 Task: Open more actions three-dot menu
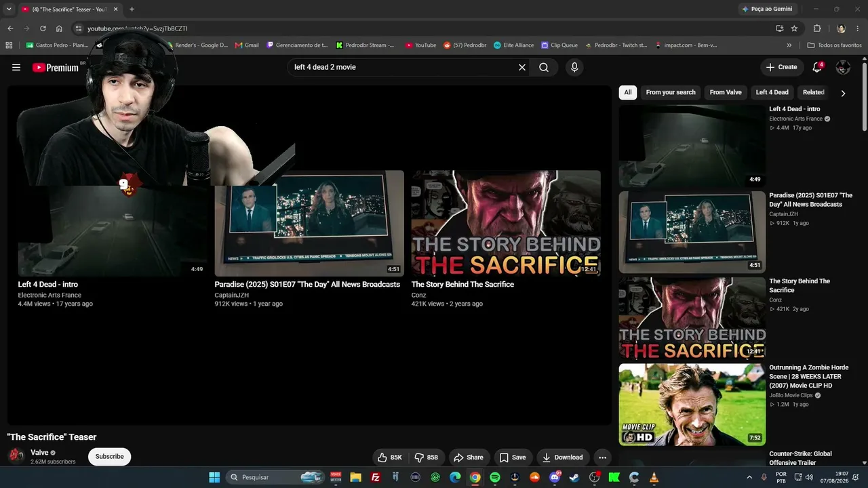(602, 457)
